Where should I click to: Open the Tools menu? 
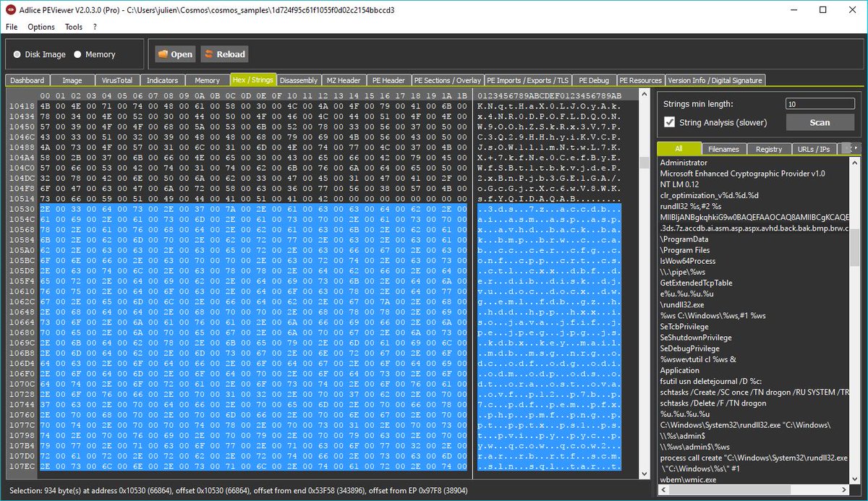[x=74, y=27]
